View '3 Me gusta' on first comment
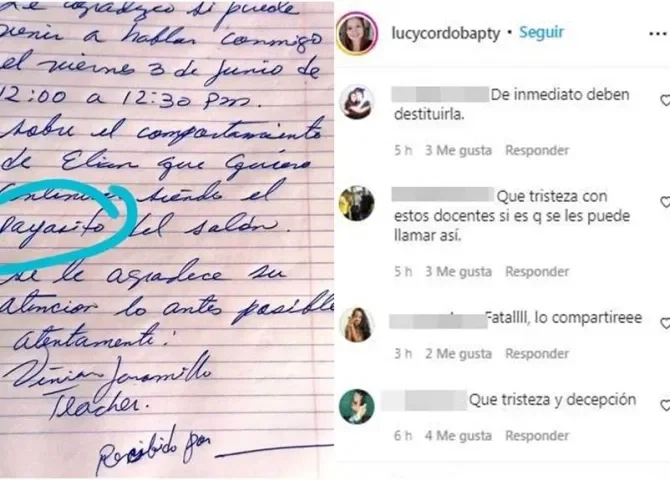The height and width of the screenshot is (480, 670). (x=458, y=150)
